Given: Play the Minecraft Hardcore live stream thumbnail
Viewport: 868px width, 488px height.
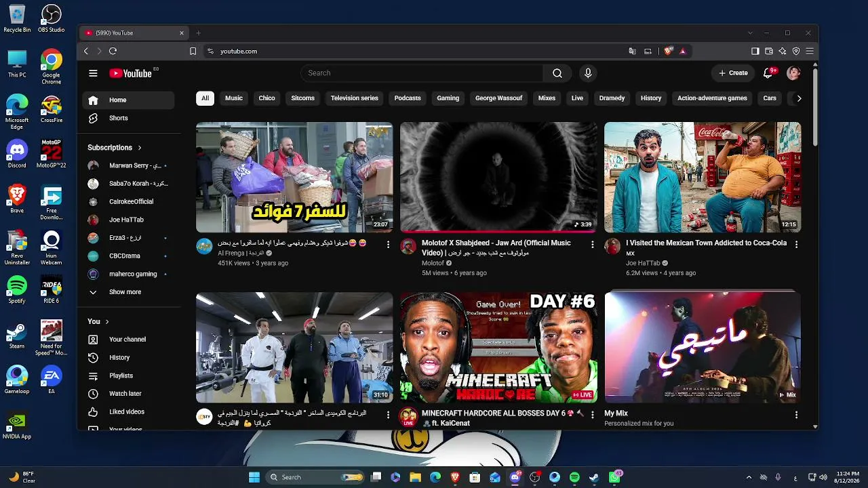Looking at the screenshot, I should (498, 347).
